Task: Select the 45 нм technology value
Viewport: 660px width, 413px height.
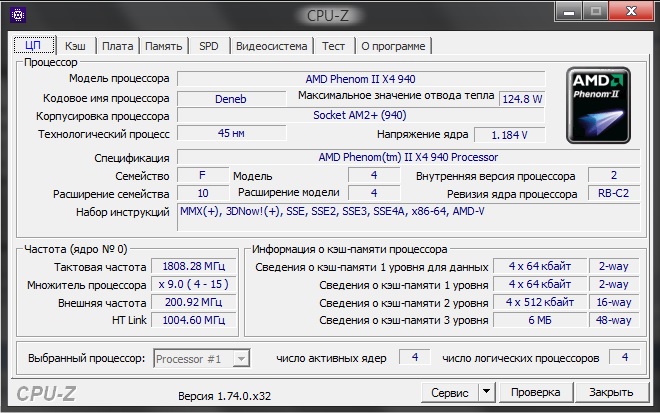Action: coord(231,133)
